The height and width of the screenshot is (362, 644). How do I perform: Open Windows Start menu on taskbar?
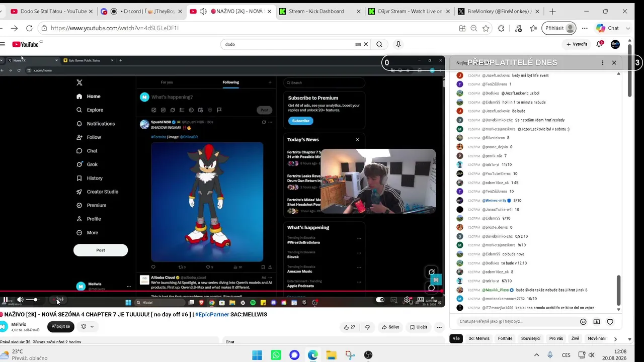pyautogui.click(x=257, y=355)
